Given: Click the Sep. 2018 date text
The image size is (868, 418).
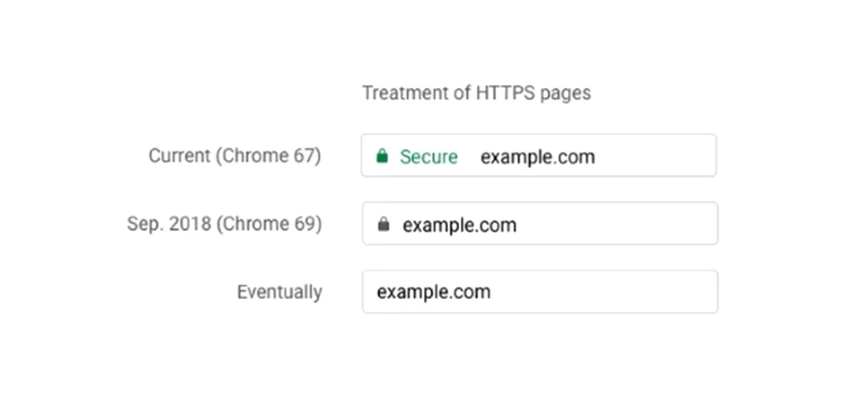Looking at the screenshot, I should coord(169,224).
